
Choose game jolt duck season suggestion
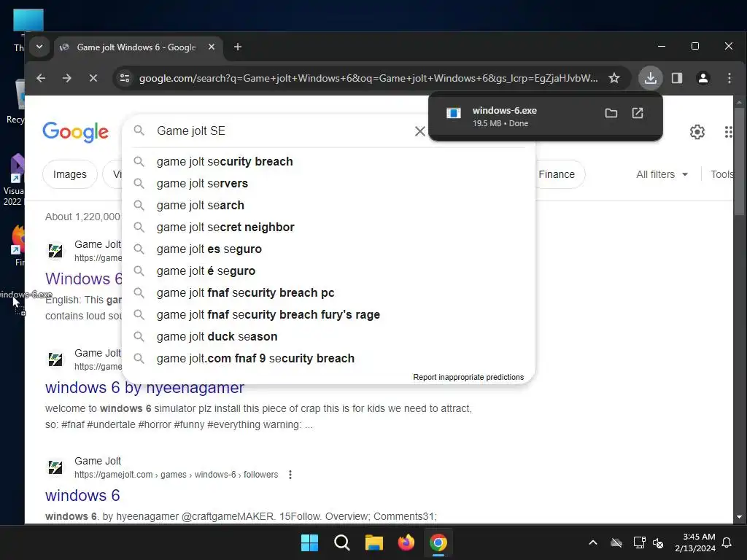pyautogui.click(x=329, y=337)
